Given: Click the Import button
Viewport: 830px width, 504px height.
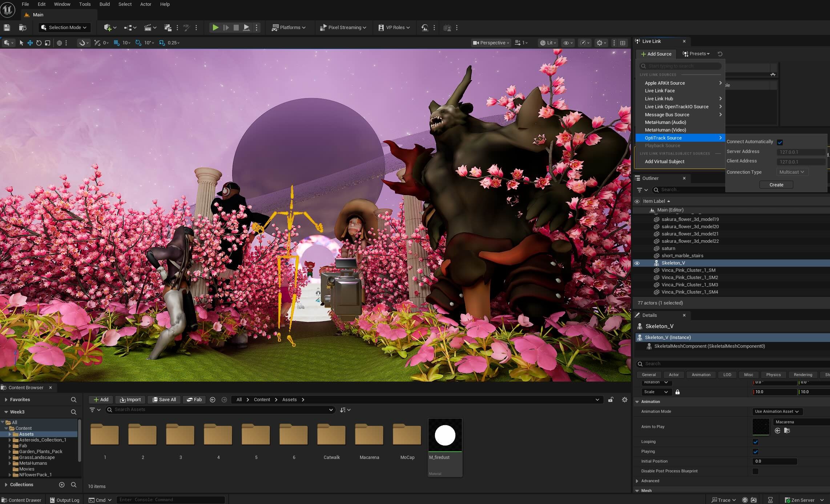Looking at the screenshot, I should click(x=130, y=400).
